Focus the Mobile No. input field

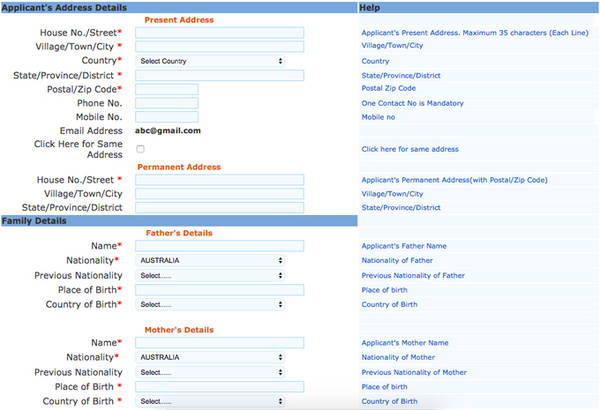pos(166,117)
